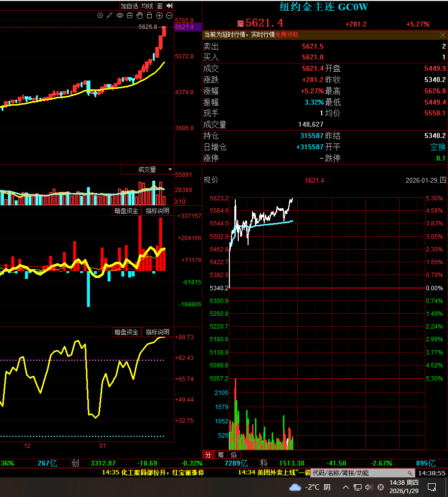Open chart settings gear icon
This screenshot has height=497, width=448.
[x=100, y=15]
